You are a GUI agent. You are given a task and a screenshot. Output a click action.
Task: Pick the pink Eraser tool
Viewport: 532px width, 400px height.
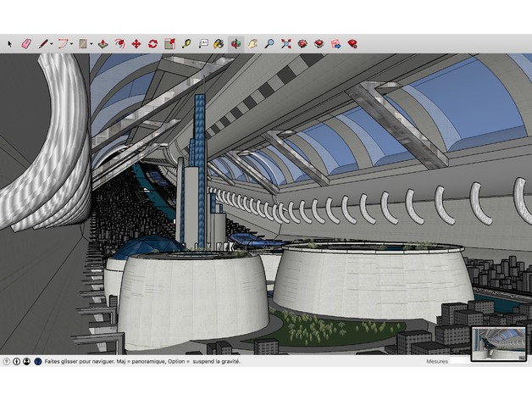tap(25, 43)
